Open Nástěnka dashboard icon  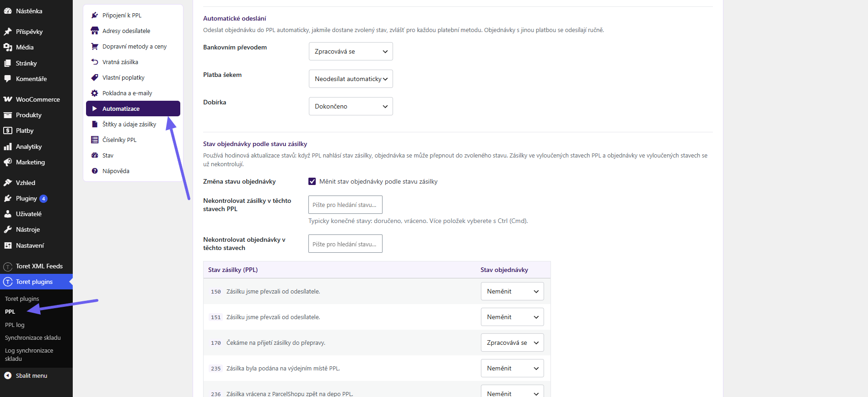coord(8,11)
